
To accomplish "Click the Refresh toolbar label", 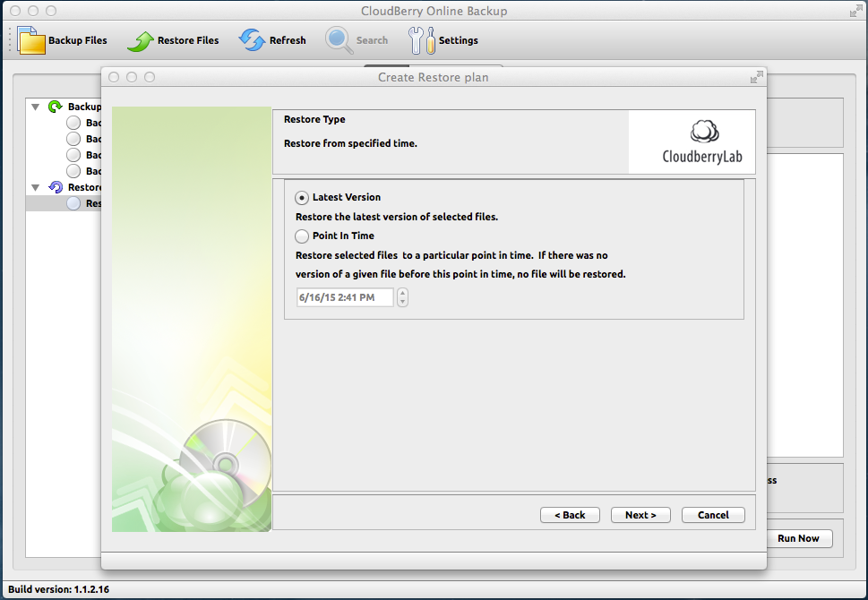I will pos(288,40).
